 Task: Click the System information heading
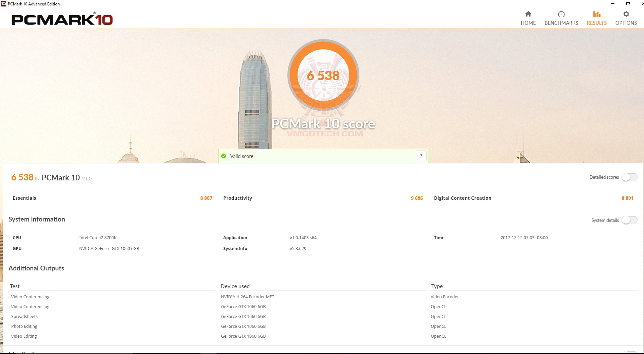(37, 219)
